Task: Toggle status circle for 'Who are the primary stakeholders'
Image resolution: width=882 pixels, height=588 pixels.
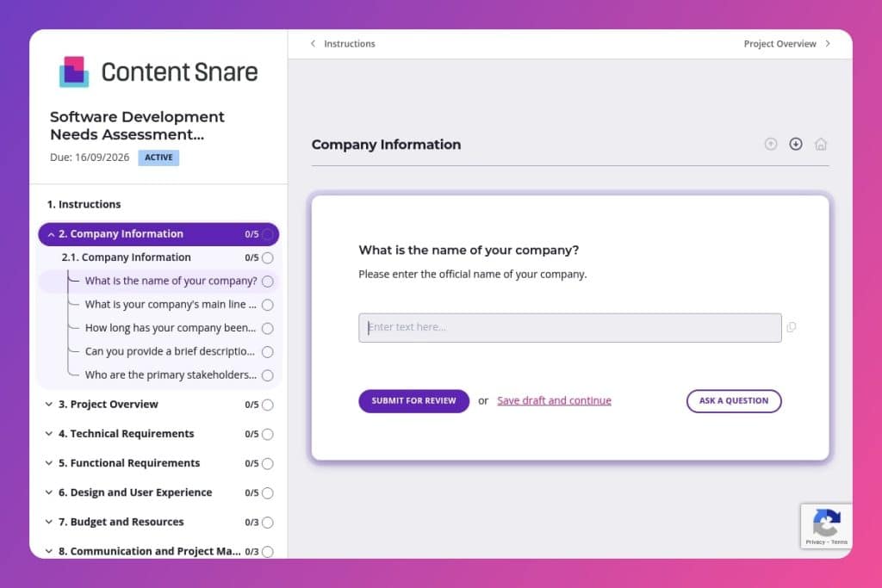Action: tap(268, 375)
